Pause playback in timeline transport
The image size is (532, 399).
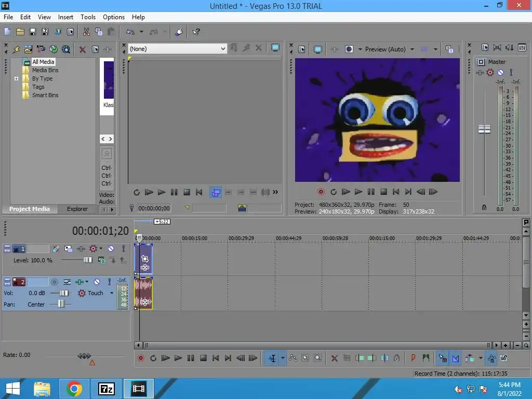[x=191, y=358]
